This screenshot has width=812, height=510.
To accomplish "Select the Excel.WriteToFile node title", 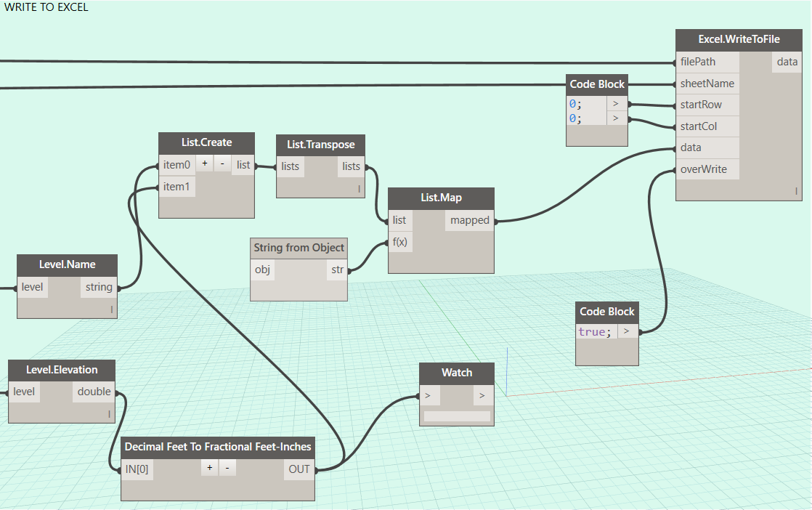I will pyautogui.click(x=739, y=39).
